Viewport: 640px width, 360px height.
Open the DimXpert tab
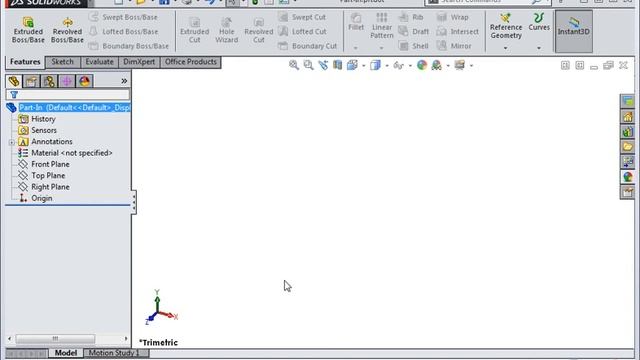click(x=139, y=62)
